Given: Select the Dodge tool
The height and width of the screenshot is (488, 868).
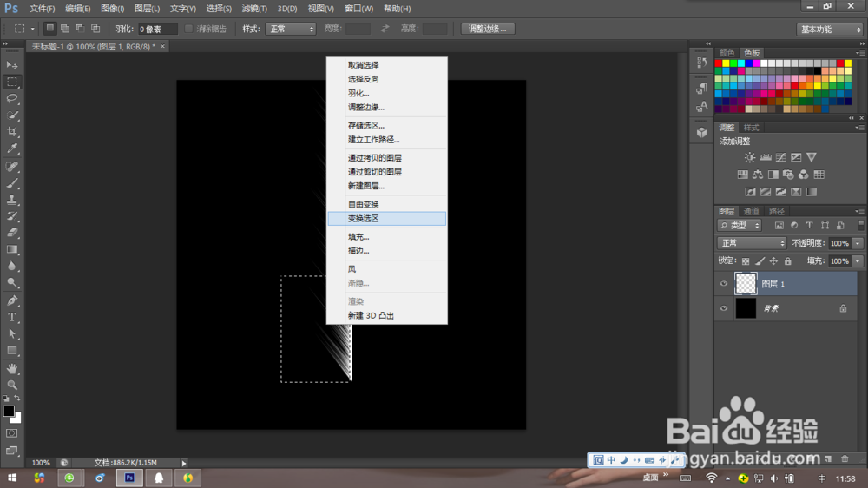Looking at the screenshot, I should pos(11,283).
